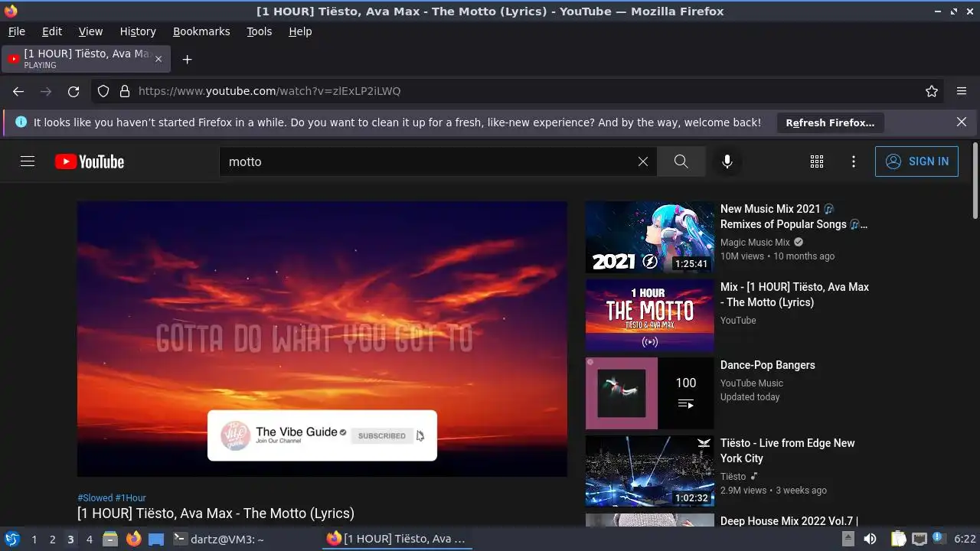Switch to workspace 2
This screenshot has width=980, height=551.
[52, 539]
